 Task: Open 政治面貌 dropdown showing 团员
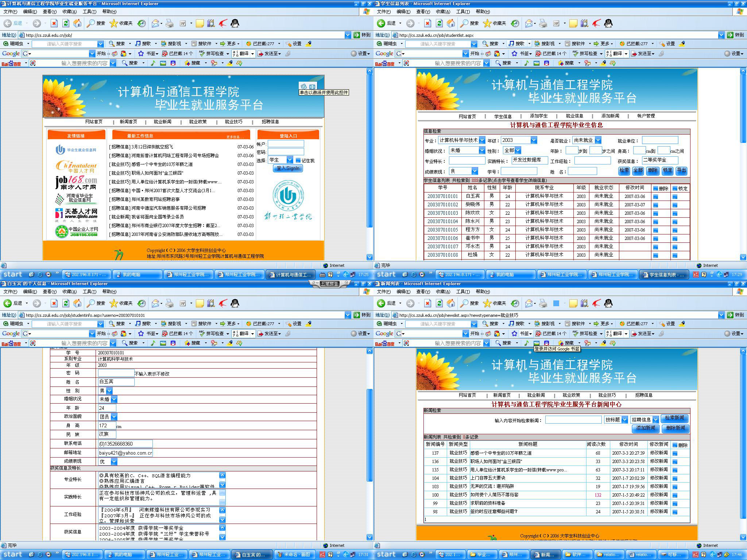coord(114,417)
